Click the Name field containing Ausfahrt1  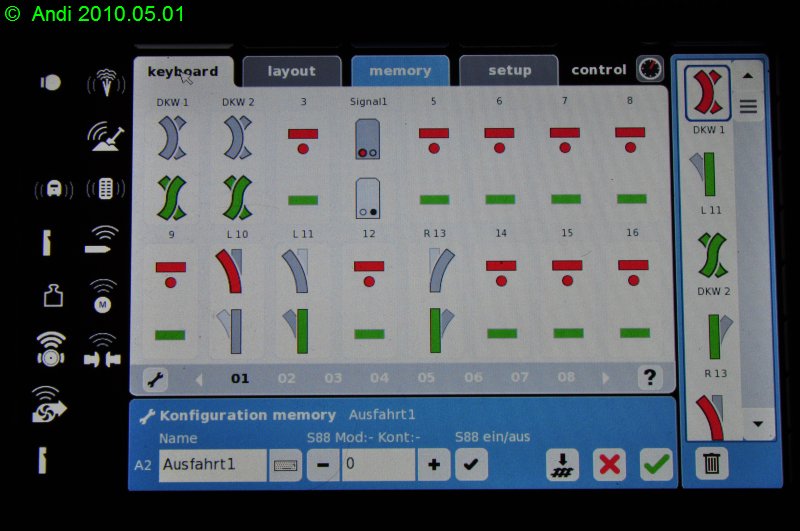(212, 466)
